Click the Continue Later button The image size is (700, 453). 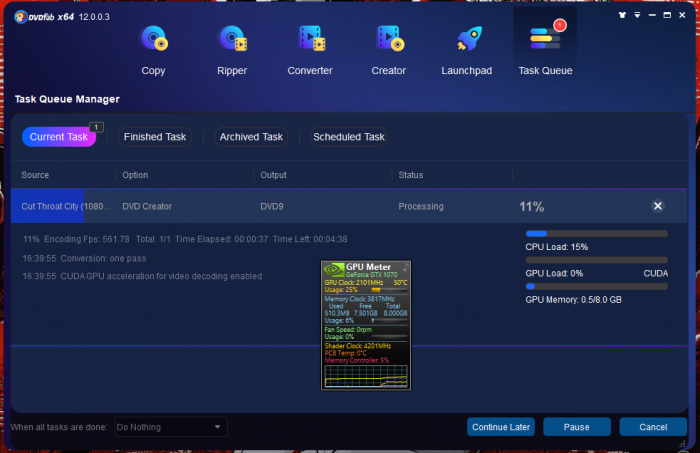point(501,427)
